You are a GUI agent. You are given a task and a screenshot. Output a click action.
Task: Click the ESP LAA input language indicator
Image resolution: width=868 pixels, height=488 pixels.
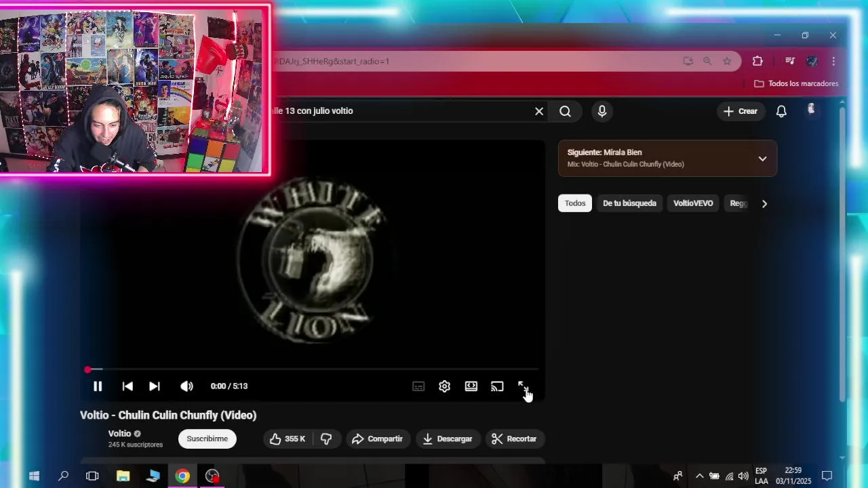pyautogui.click(x=761, y=476)
